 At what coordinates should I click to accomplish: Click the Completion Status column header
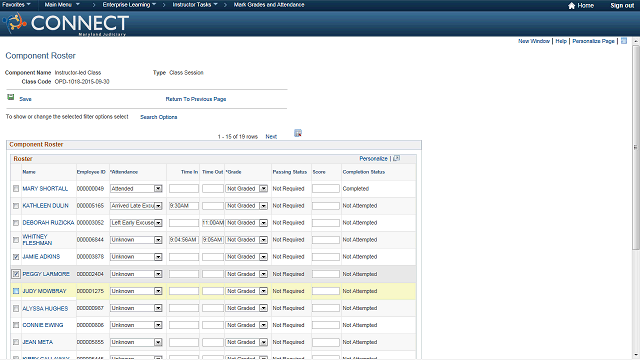[364, 172]
